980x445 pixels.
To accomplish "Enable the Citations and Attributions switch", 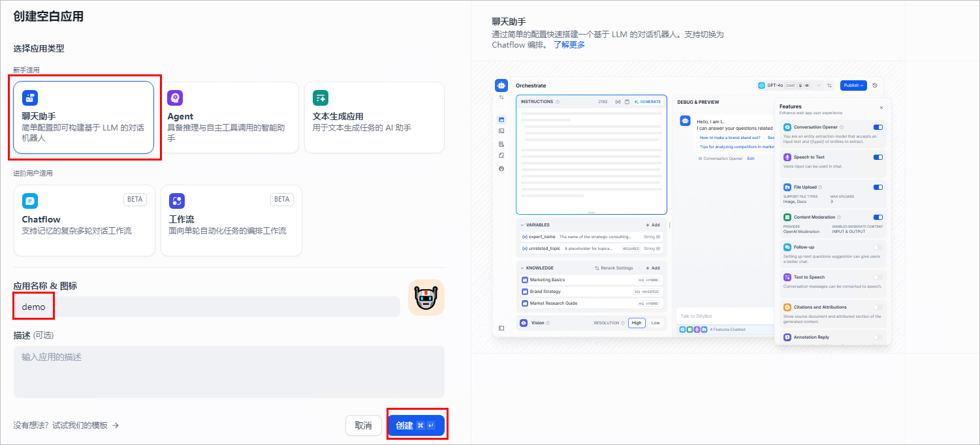I will [x=878, y=307].
